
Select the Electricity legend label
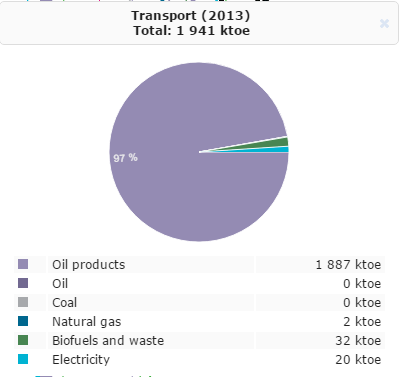pyautogui.click(x=81, y=360)
